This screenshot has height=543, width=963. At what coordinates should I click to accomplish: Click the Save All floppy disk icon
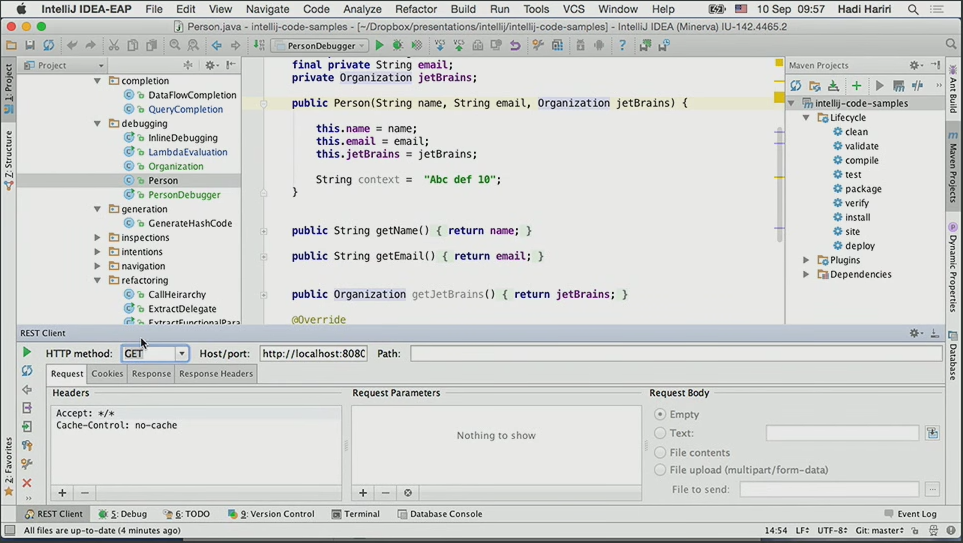[29, 45]
